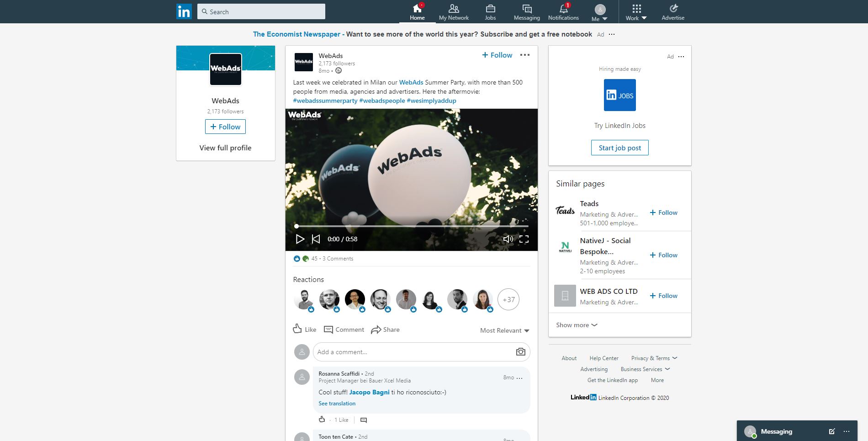Like the WebAds post

pyautogui.click(x=304, y=329)
